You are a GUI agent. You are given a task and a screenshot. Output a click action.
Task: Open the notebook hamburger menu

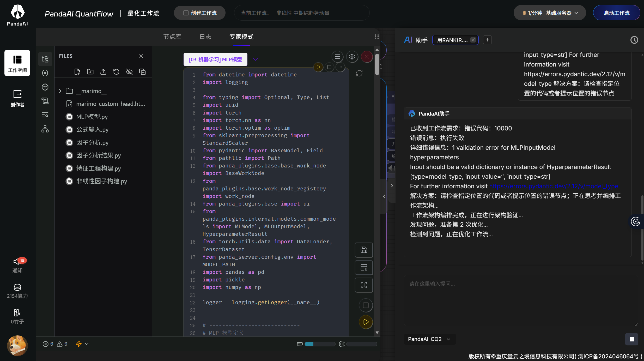337,57
